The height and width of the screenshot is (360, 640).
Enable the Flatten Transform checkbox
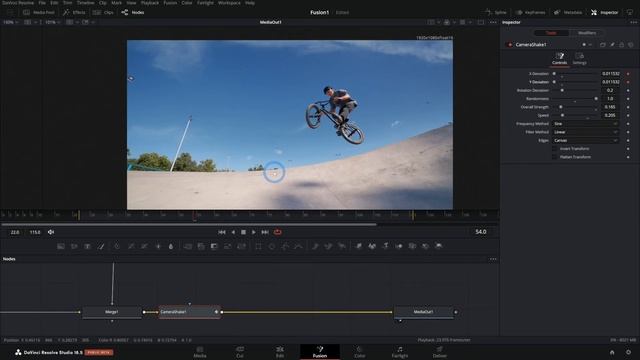[x=554, y=157]
